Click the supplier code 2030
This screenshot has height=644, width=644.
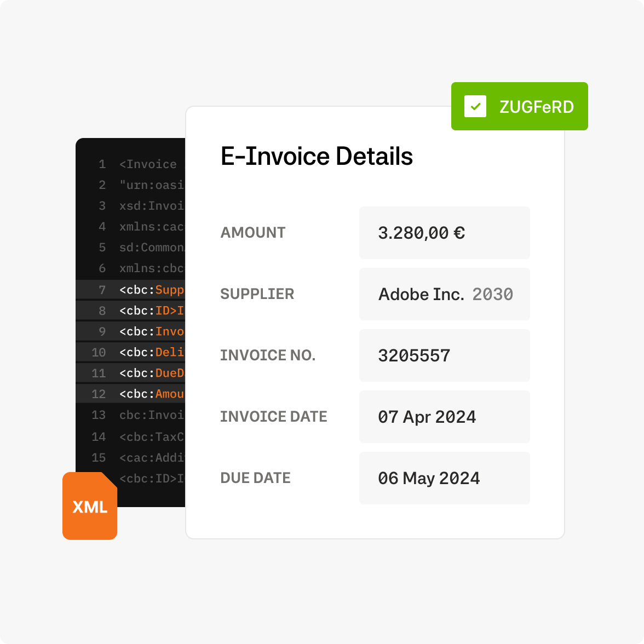point(493,295)
